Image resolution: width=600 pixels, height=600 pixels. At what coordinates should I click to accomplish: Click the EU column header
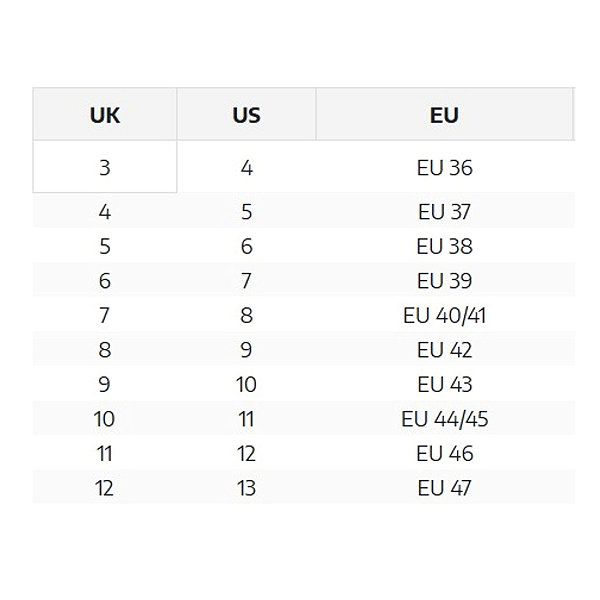pos(444,114)
